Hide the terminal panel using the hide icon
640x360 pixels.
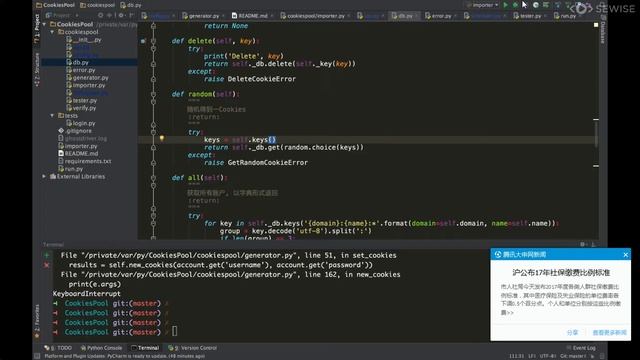(593, 244)
